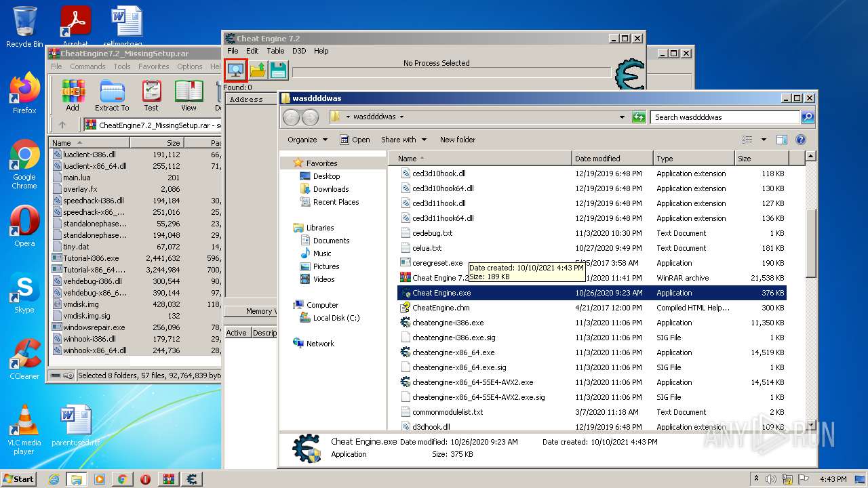
Task: Click the Cheat Engine logo
Action: click(x=629, y=75)
